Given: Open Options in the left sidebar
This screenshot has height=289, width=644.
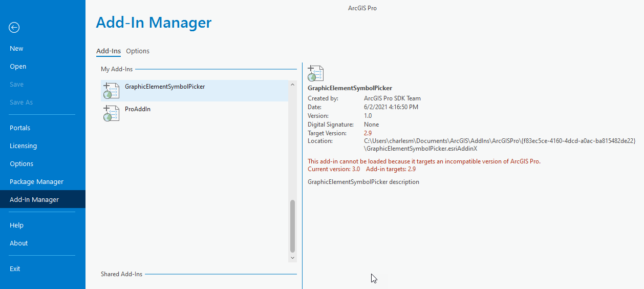Looking at the screenshot, I should pos(22,163).
